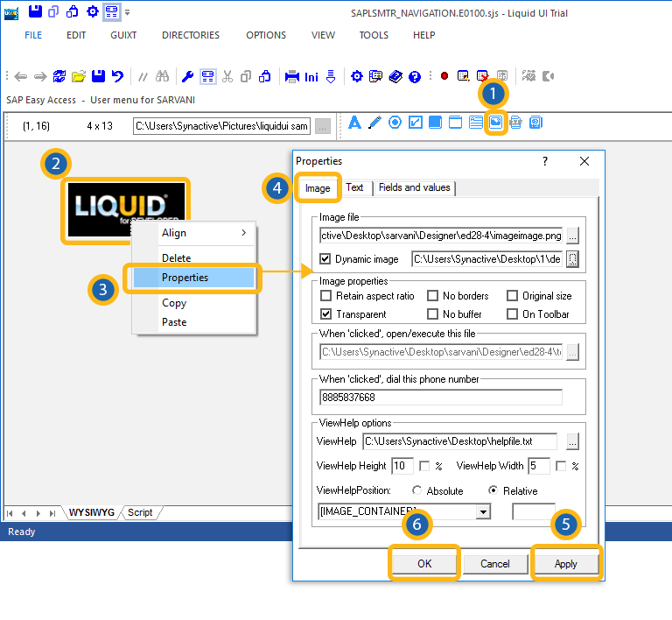The height and width of the screenshot is (620, 672).
Task: Click the scissors cut icon in toolbar
Action: 227,76
